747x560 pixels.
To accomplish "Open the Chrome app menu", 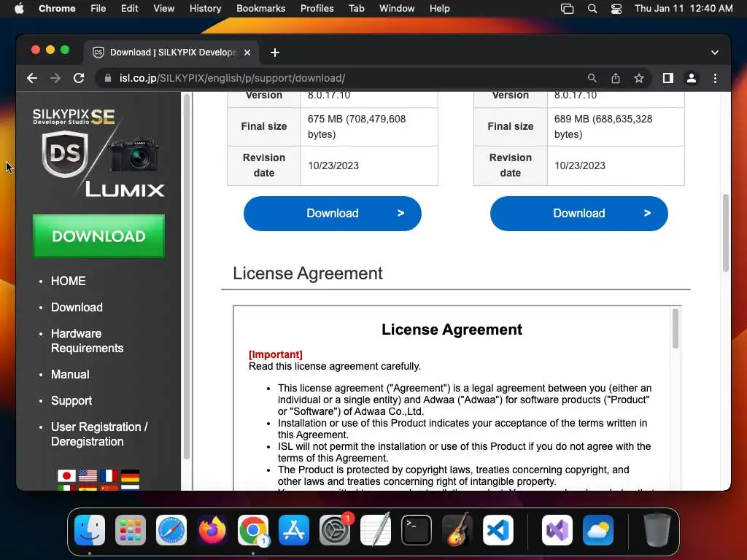I will pos(57,9).
